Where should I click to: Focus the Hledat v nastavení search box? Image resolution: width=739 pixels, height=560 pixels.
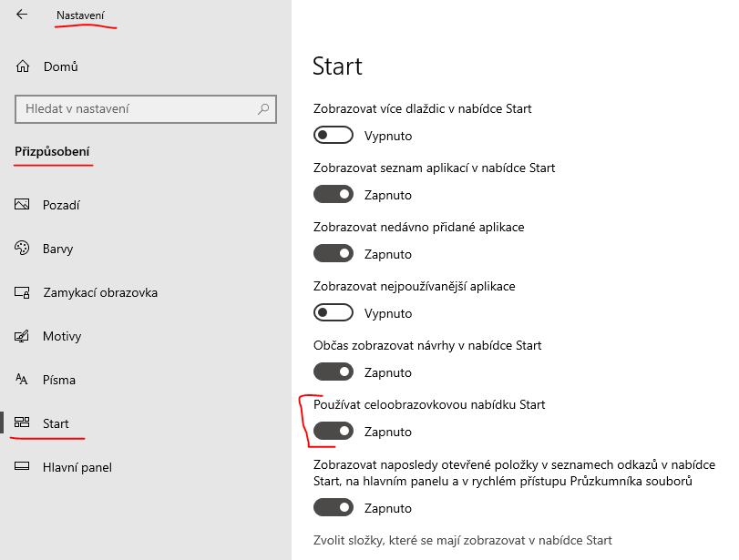137,109
